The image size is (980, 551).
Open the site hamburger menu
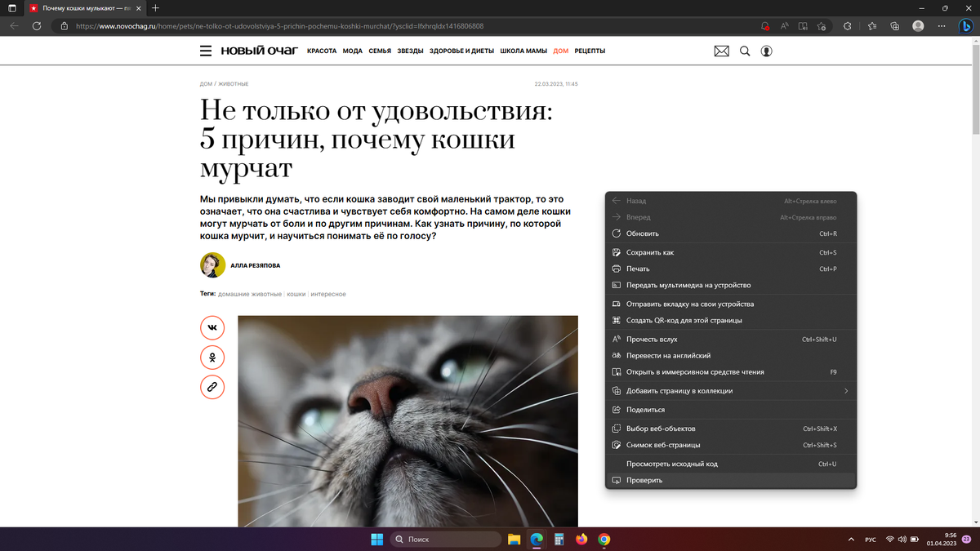206,51
